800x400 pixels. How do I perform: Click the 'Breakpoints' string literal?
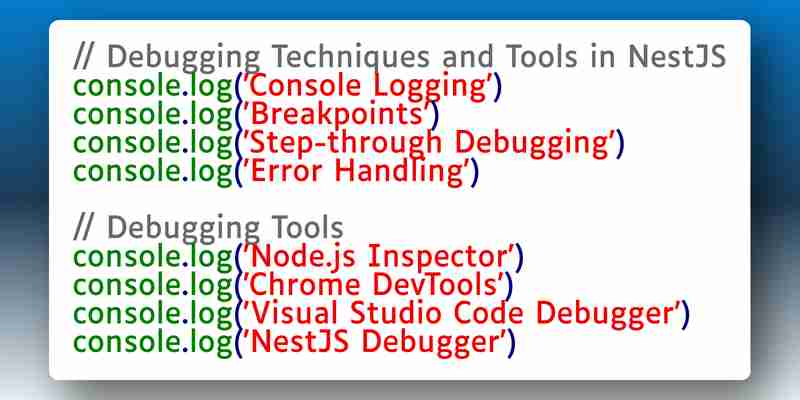pyautogui.click(x=338, y=114)
